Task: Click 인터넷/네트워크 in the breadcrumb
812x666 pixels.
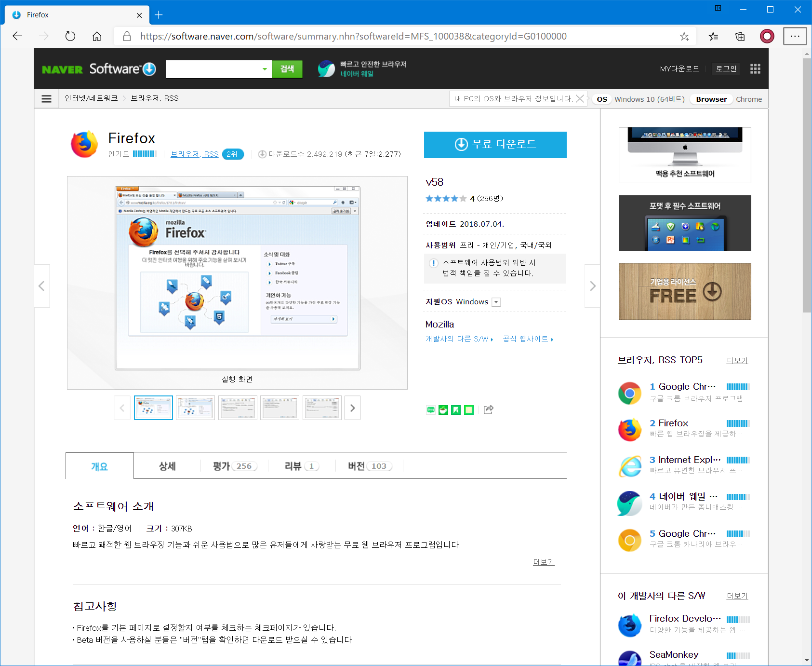Action: point(91,98)
